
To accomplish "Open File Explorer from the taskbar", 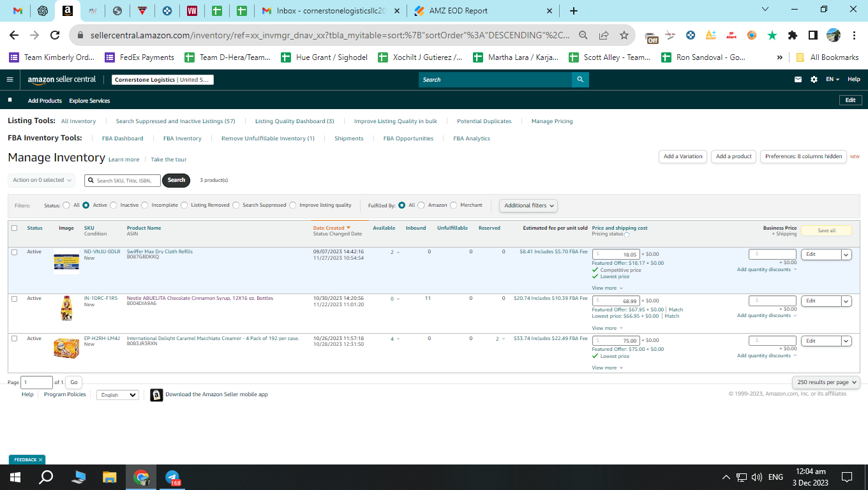I will 110,477.
